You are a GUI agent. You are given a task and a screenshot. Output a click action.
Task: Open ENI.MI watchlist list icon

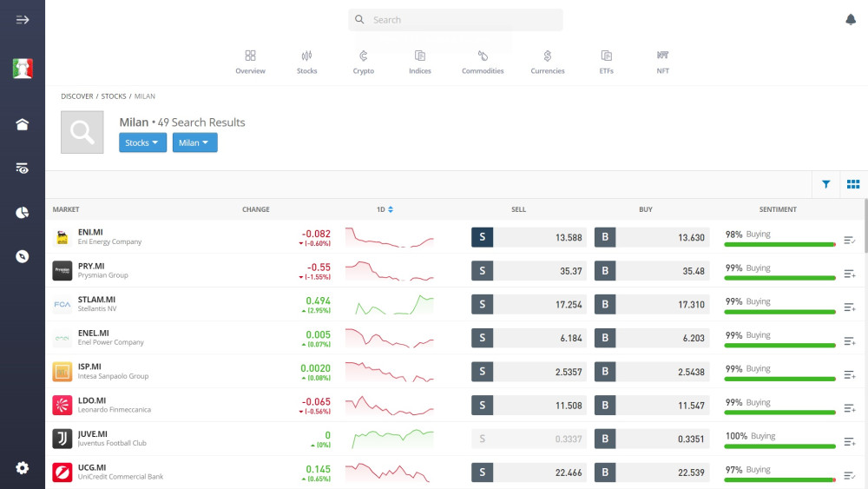coord(849,241)
